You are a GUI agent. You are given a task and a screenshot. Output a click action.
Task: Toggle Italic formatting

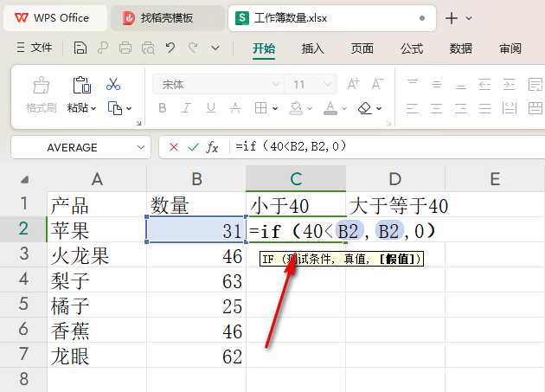click(x=187, y=108)
